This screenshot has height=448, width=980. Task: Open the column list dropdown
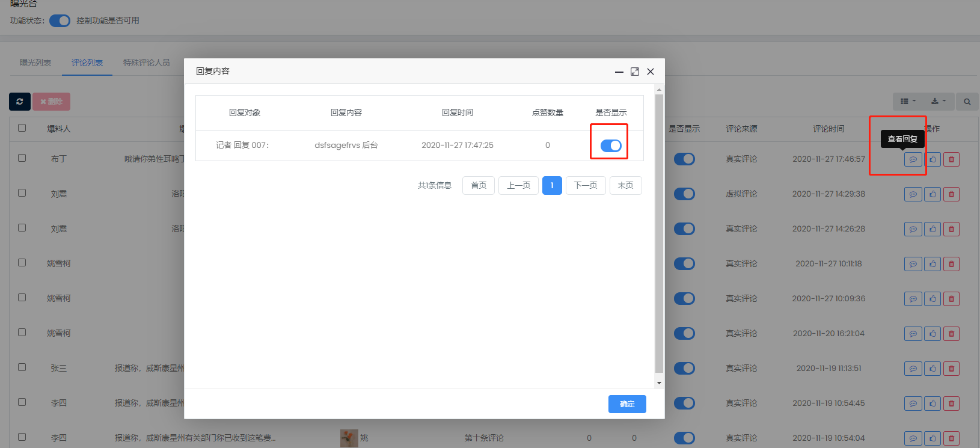pyautogui.click(x=908, y=102)
